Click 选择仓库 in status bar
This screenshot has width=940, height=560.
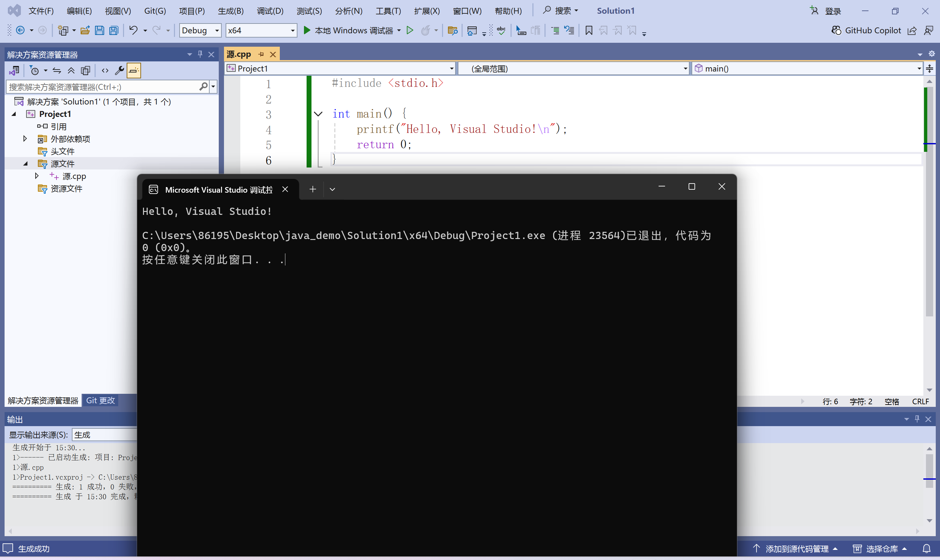pos(880,549)
